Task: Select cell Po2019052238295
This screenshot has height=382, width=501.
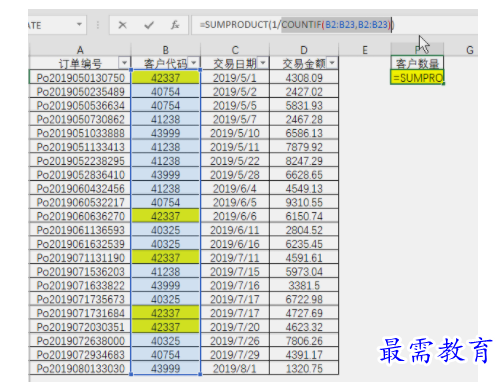Action: pos(80,161)
